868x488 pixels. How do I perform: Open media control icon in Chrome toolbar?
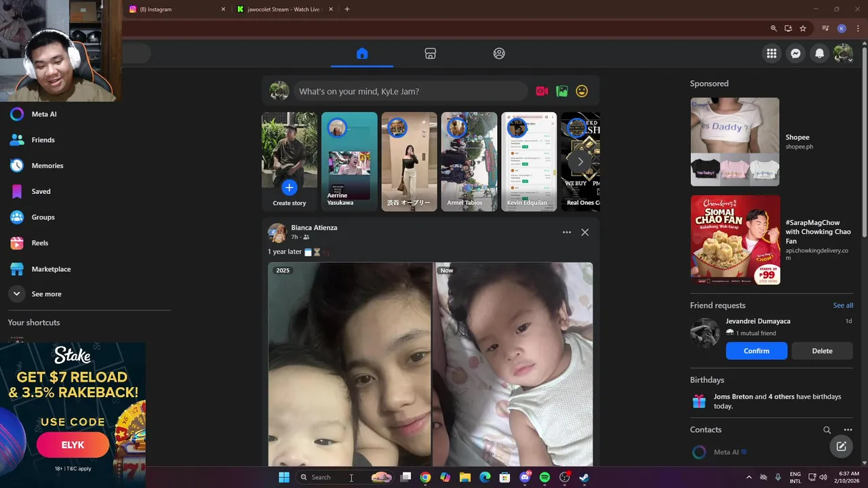click(825, 28)
